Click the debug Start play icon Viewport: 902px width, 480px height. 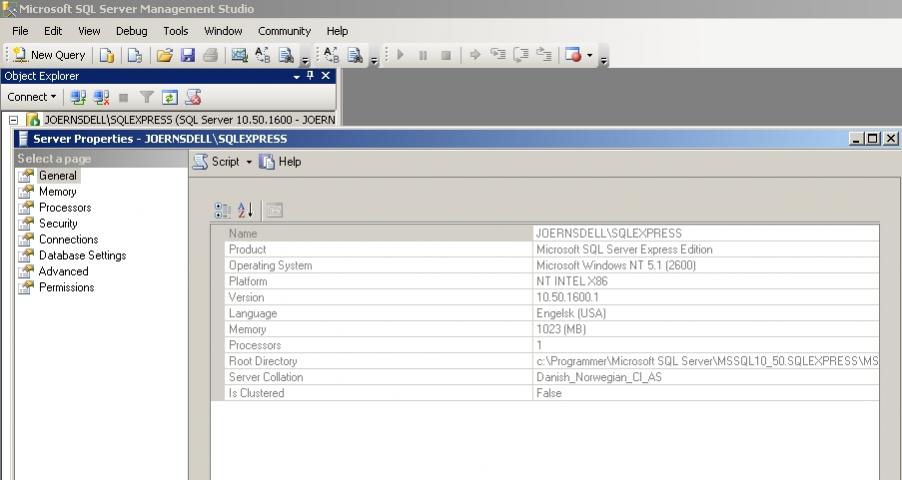pyautogui.click(x=401, y=55)
